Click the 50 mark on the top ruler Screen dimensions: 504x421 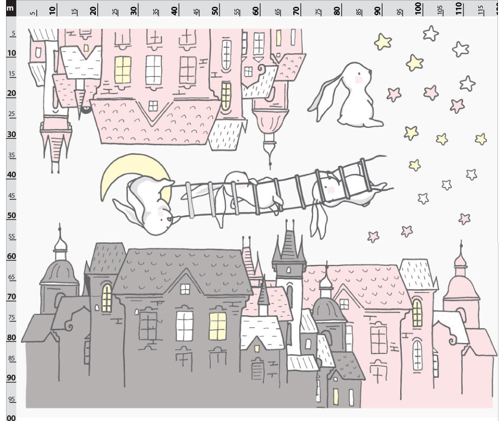coord(215,10)
